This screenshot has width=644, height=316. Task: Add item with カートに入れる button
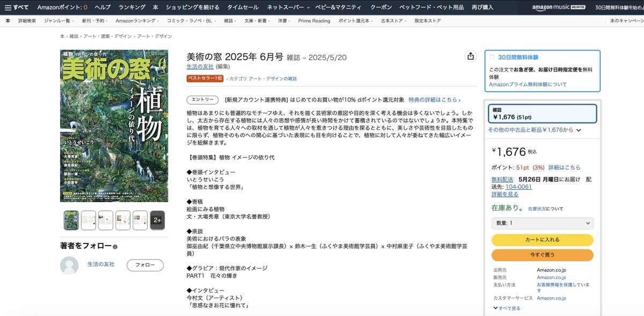pyautogui.click(x=543, y=240)
